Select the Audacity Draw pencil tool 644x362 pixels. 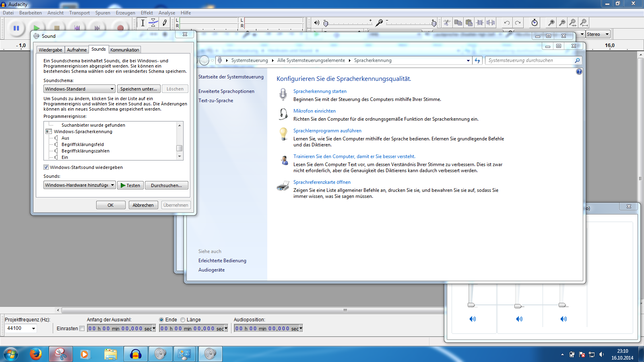click(x=164, y=23)
